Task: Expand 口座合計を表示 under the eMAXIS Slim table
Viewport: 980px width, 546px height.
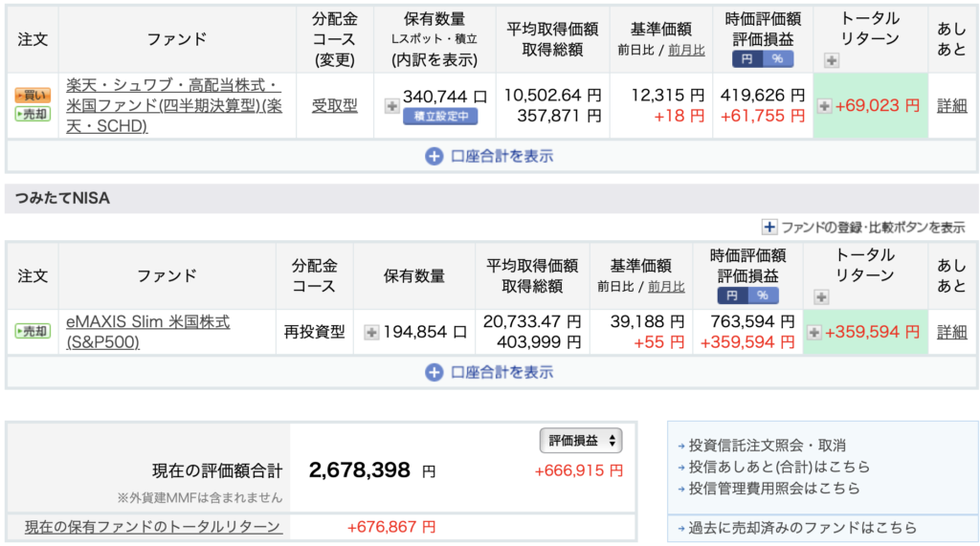Action: [489, 372]
